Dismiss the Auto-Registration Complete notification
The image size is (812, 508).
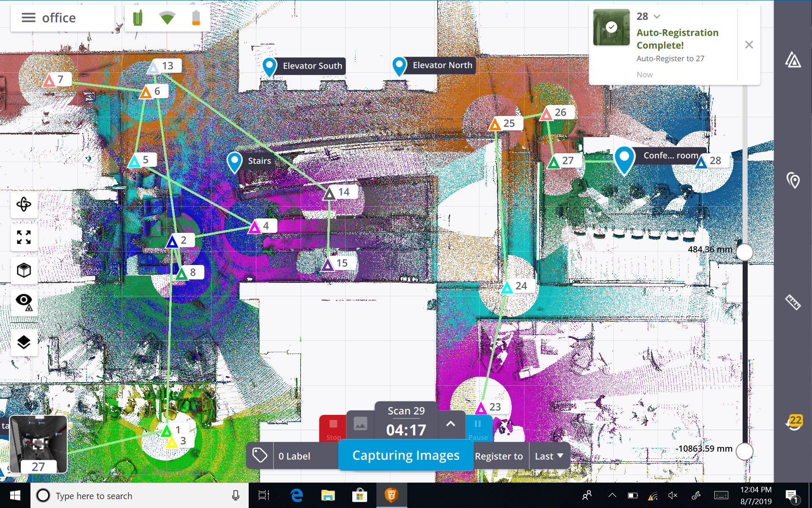click(x=749, y=45)
